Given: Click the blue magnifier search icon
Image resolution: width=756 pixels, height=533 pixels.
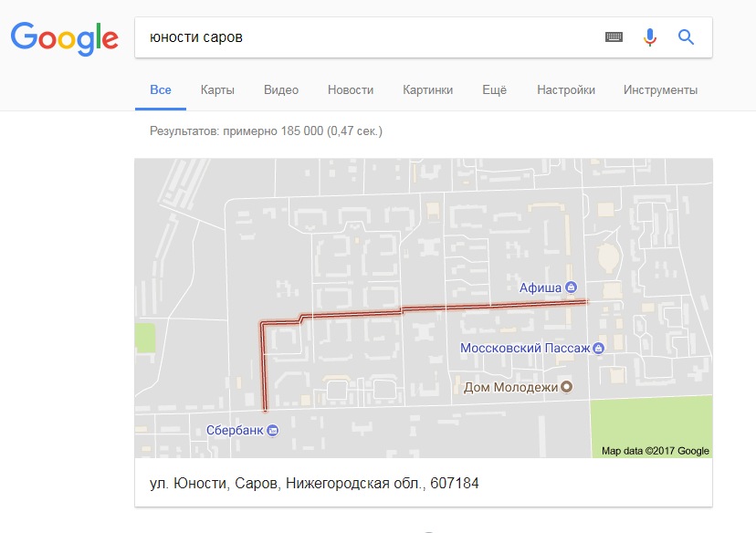Looking at the screenshot, I should [x=686, y=37].
